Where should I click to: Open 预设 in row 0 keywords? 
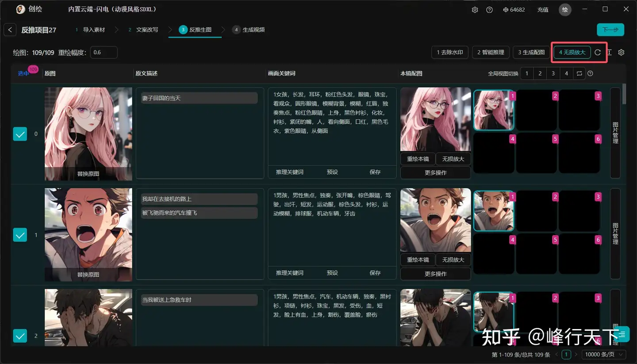(x=332, y=172)
